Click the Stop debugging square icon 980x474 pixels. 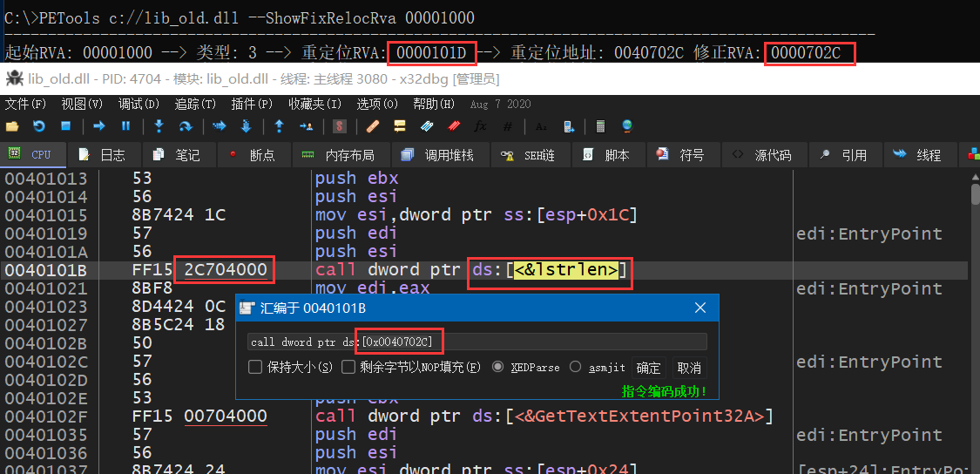pos(65,126)
